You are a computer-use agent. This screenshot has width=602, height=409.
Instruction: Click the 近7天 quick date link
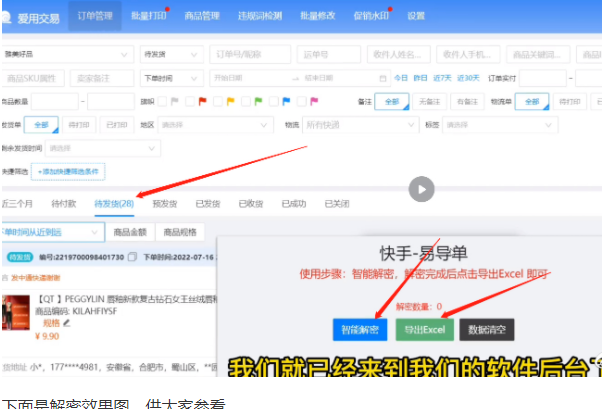click(442, 78)
